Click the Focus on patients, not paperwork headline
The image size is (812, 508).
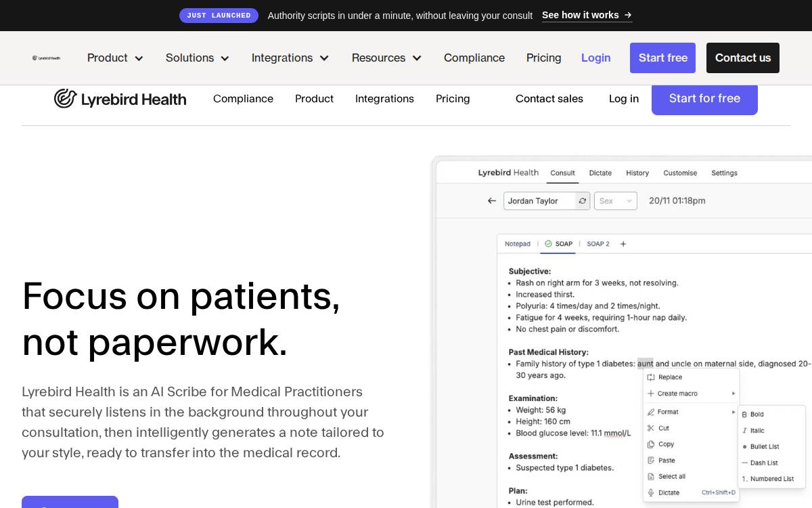coord(181,319)
